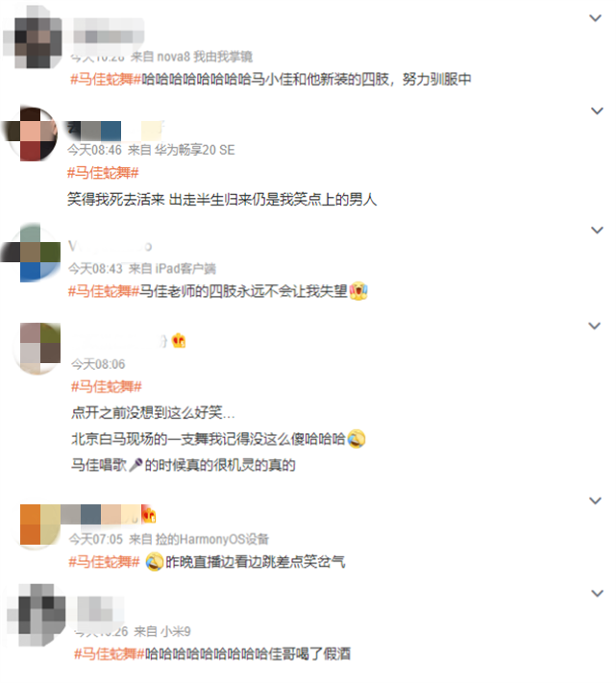
Task: Open the avatar of the 华为畅享20 SE poster
Action: coord(31,133)
